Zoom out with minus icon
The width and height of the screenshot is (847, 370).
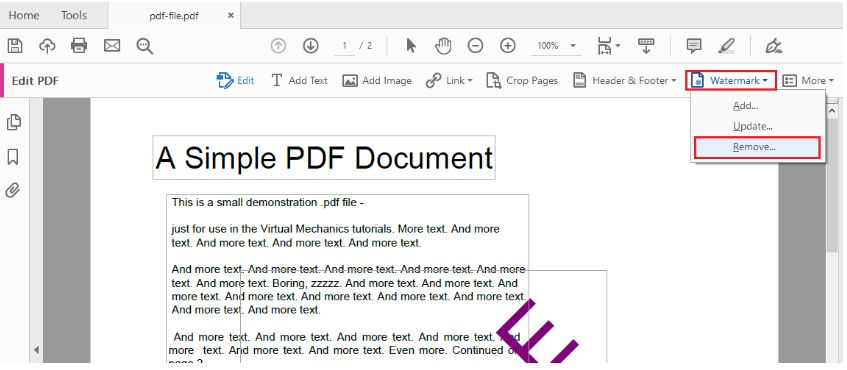pyautogui.click(x=475, y=46)
